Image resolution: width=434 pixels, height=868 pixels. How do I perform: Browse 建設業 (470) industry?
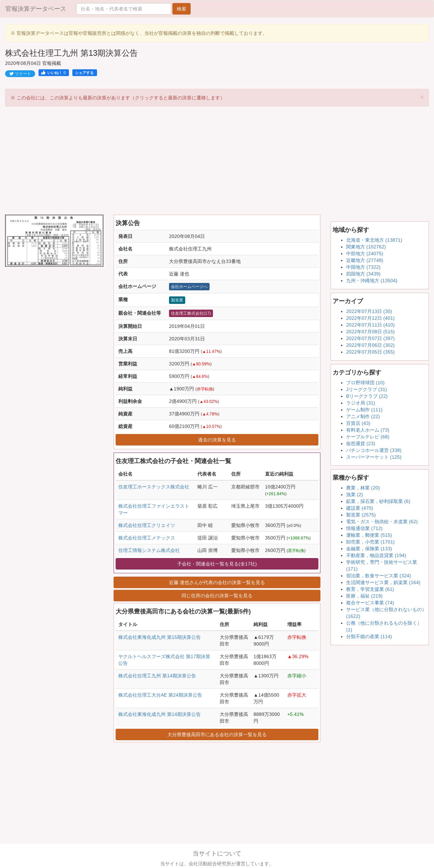pyautogui.click(x=359, y=508)
